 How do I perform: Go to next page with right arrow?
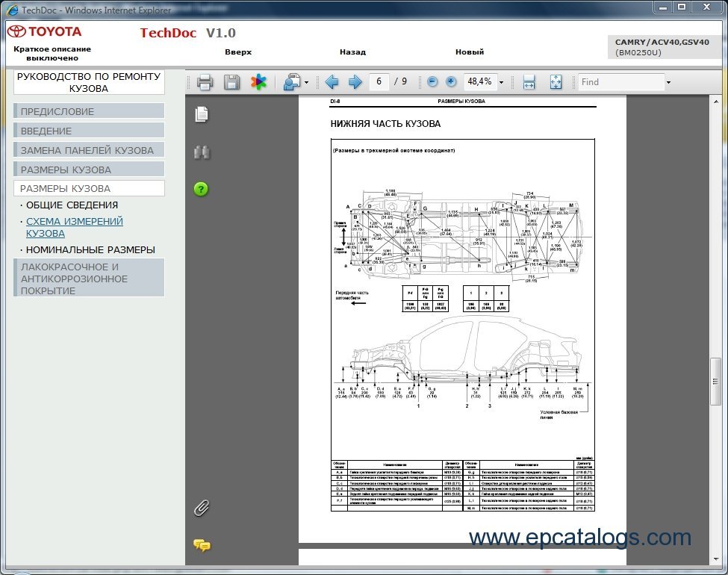355,82
